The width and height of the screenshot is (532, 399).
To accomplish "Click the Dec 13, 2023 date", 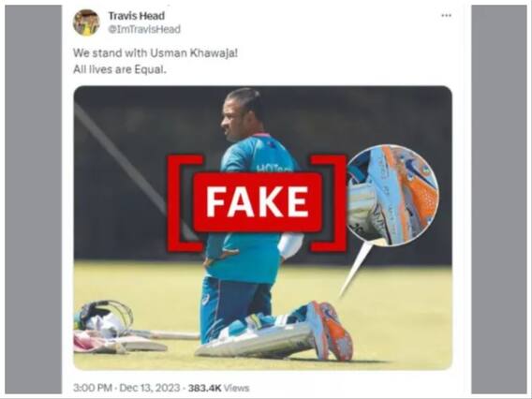I will tap(150, 388).
